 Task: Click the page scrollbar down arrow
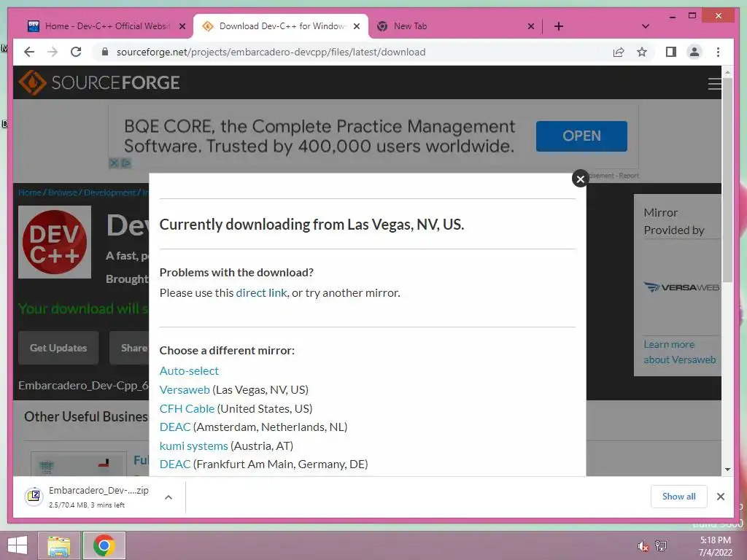pos(727,470)
